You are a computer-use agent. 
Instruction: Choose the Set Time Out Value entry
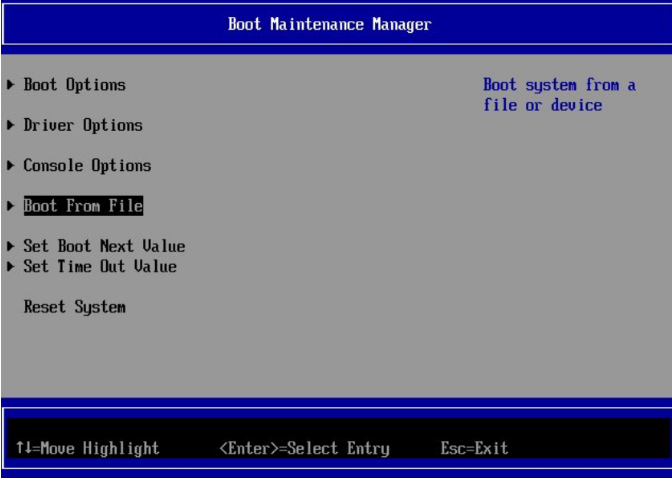click(x=100, y=266)
